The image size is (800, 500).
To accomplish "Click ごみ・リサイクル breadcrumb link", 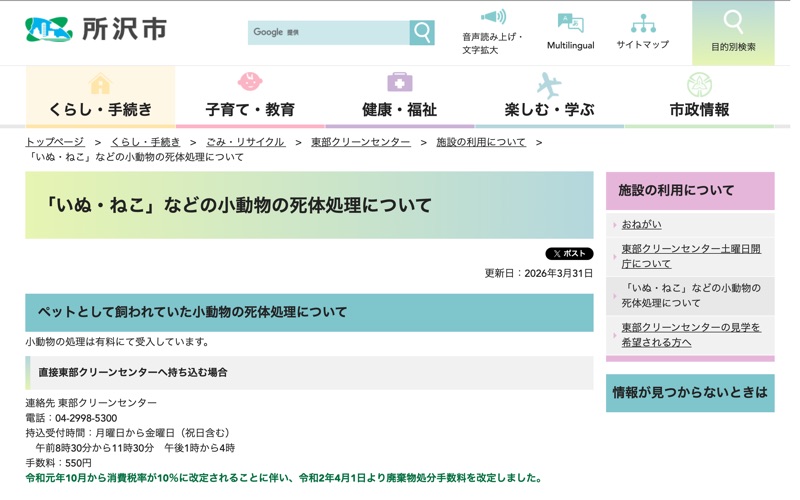I will [x=245, y=142].
